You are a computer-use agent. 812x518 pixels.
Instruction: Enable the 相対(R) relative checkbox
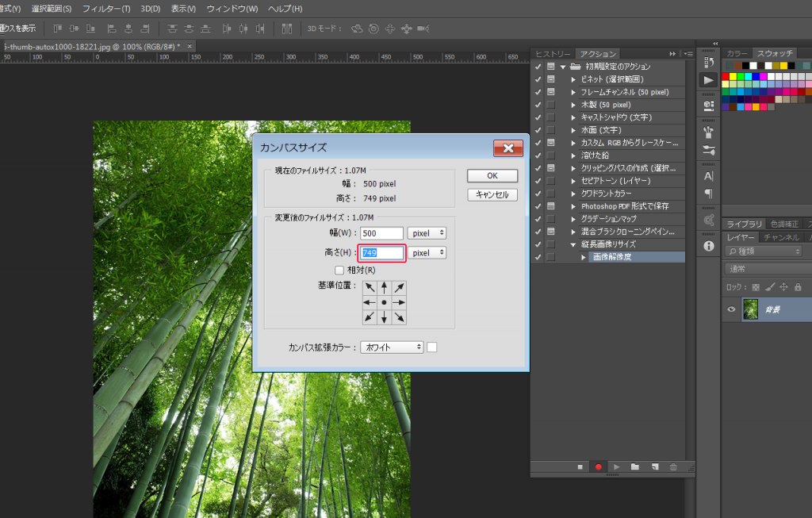click(339, 270)
